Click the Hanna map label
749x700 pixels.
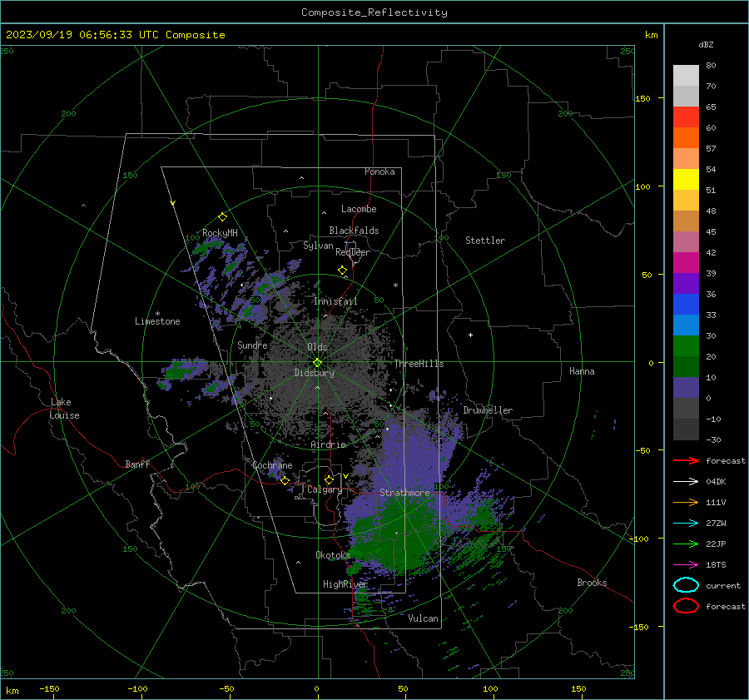point(582,371)
